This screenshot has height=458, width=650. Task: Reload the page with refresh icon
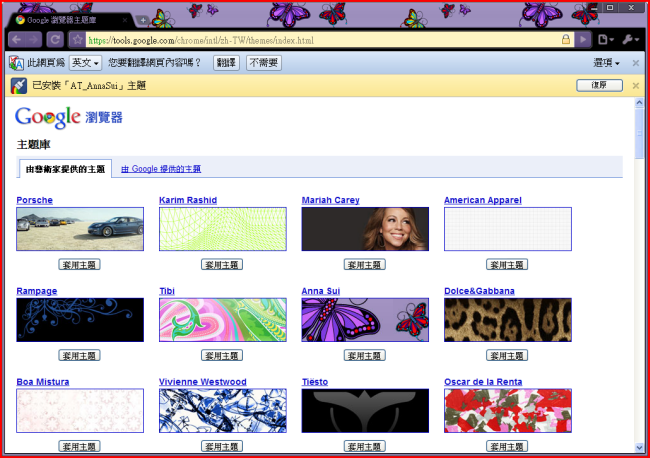55,39
